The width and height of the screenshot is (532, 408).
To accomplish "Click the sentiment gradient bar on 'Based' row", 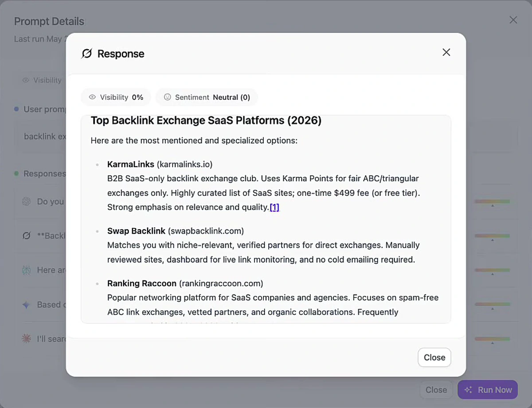I will click(493, 305).
